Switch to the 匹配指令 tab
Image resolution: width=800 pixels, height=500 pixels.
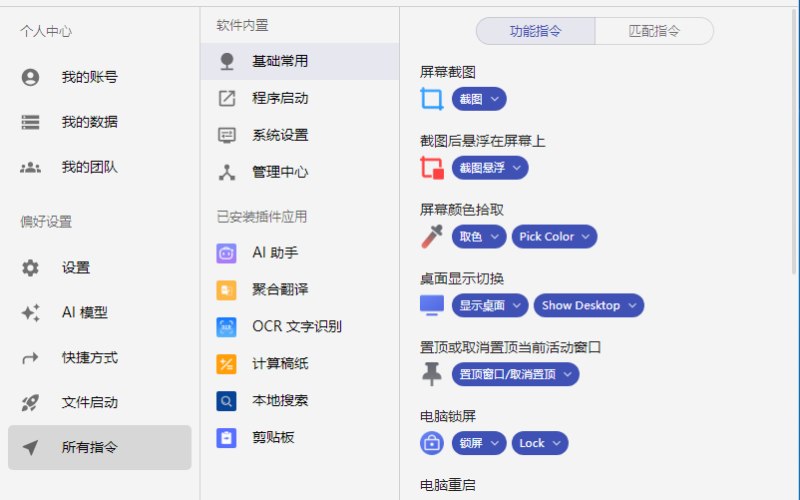tap(654, 31)
